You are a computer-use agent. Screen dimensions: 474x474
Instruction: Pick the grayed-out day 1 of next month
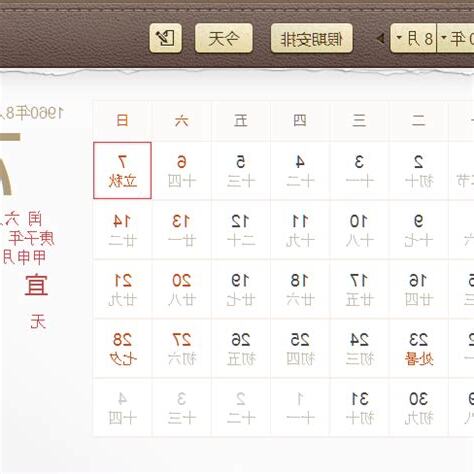[300, 407]
